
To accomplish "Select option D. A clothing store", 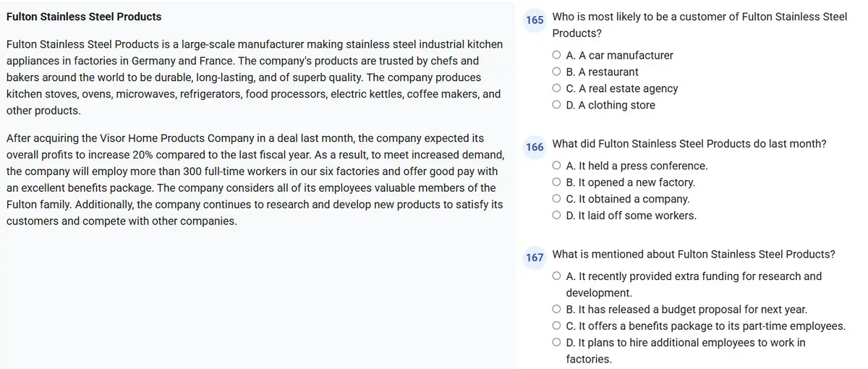I will click(556, 105).
